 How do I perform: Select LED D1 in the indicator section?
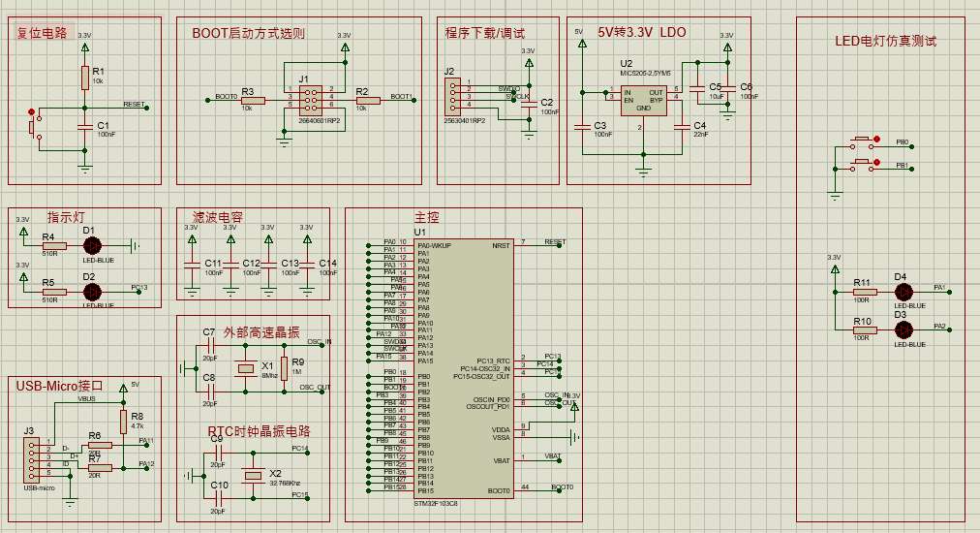[x=93, y=246]
